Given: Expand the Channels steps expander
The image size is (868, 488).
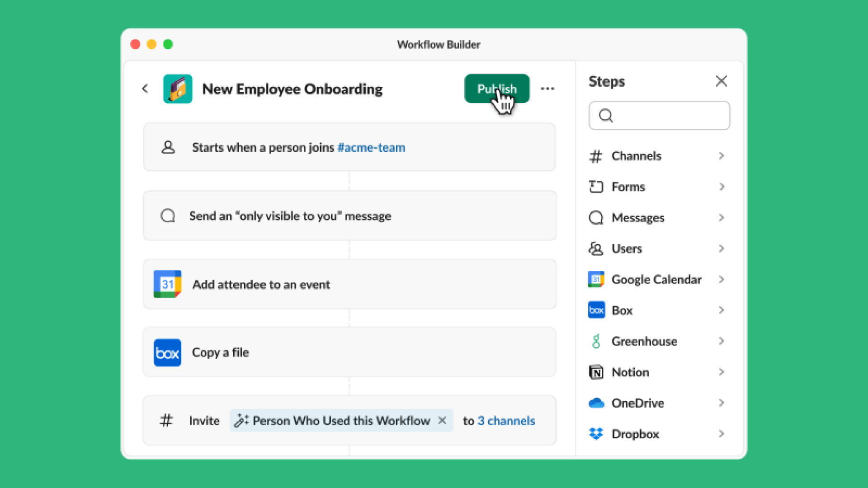Looking at the screenshot, I should pos(721,155).
